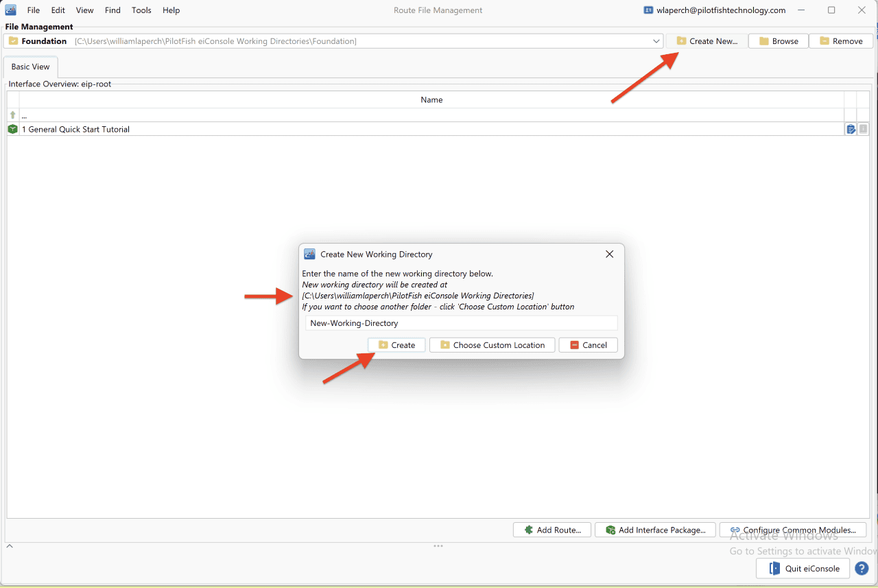Click the green package icon of Quick Start Tutorial
This screenshot has width=878, height=588.
point(12,129)
